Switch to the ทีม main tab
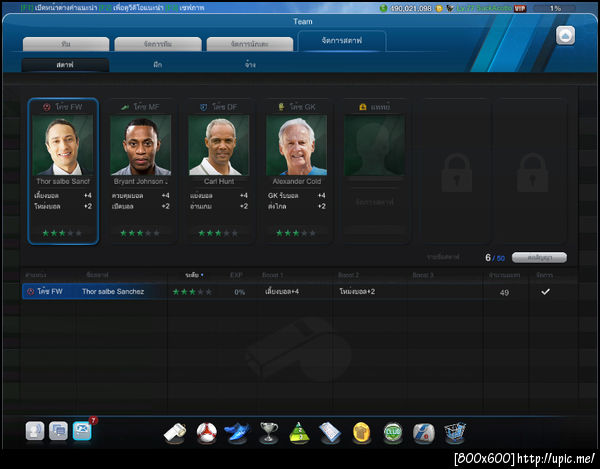The height and width of the screenshot is (469, 600). coord(66,44)
